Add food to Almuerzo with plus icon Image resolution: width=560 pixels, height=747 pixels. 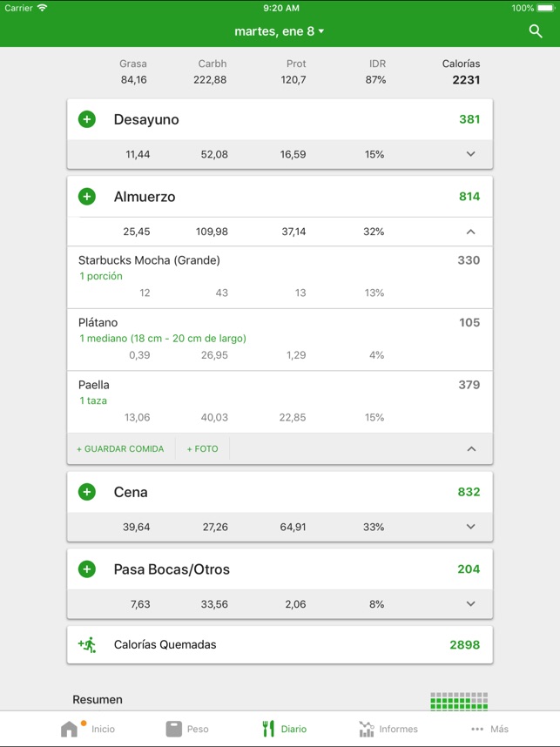pos(87,196)
